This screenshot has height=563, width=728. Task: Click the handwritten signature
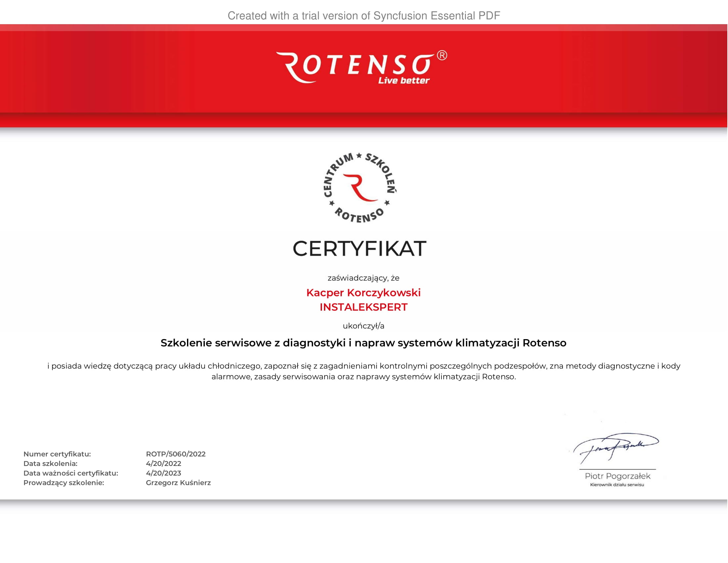click(616, 448)
